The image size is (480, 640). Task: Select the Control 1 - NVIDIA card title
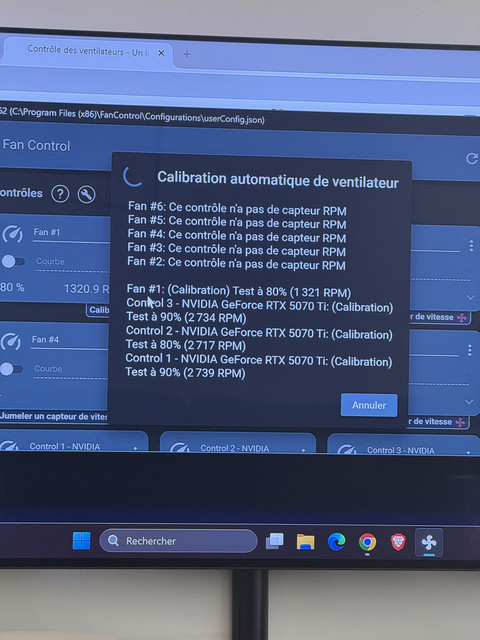pos(64,447)
